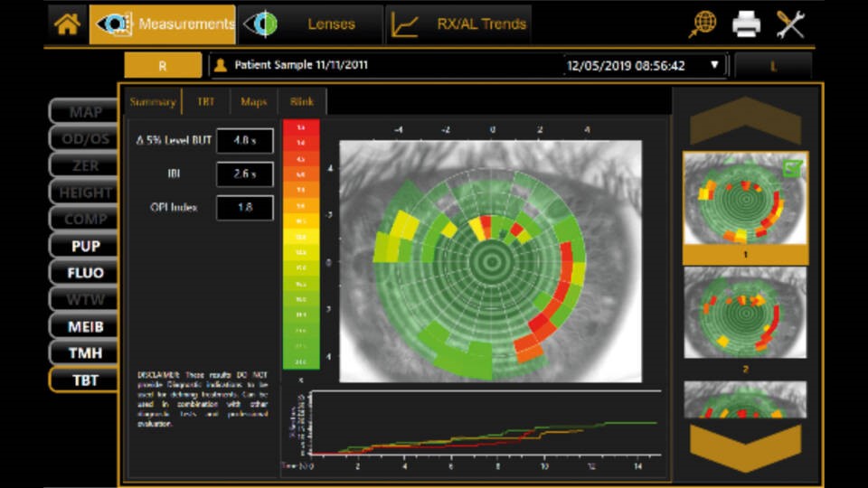Screen dimensions: 868x488
Task: Open the Measurements eye icon tab
Action: [x=112, y=24]
